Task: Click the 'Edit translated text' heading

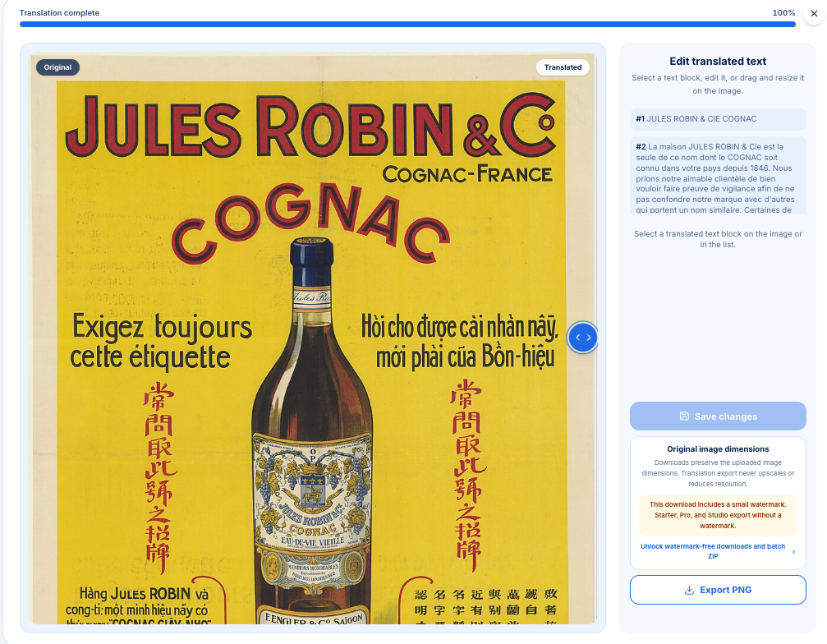Action: tap(718, 61)
